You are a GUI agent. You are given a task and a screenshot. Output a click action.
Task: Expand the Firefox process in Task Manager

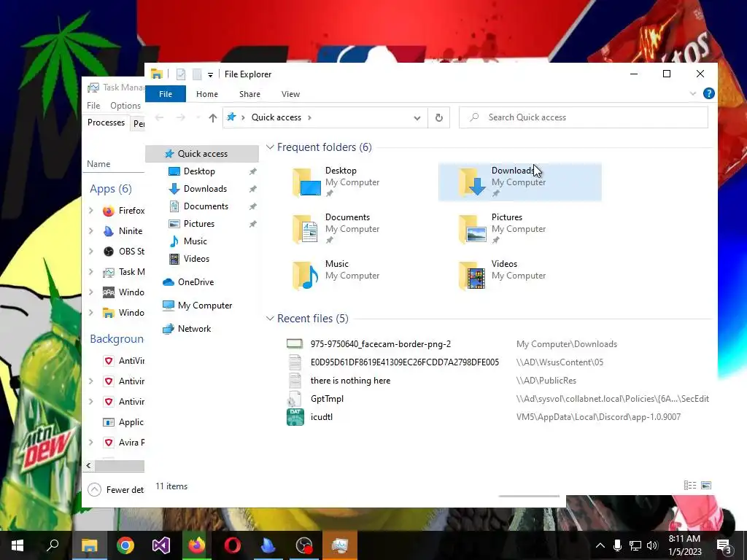pyautogui.click(x=91, y=210)
